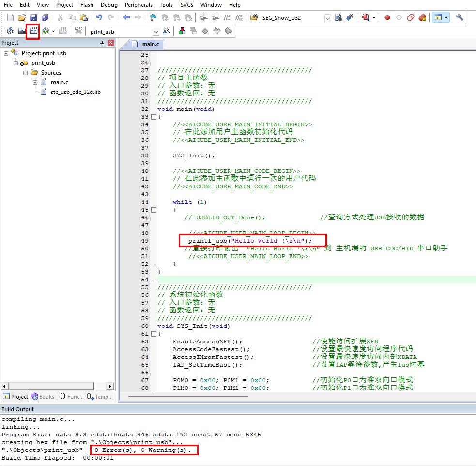The height and width of the screenshot is (466, 476).
Task: Select stc_usb_cdc_32g.lib in project tree
Action: tap(76, 92)
